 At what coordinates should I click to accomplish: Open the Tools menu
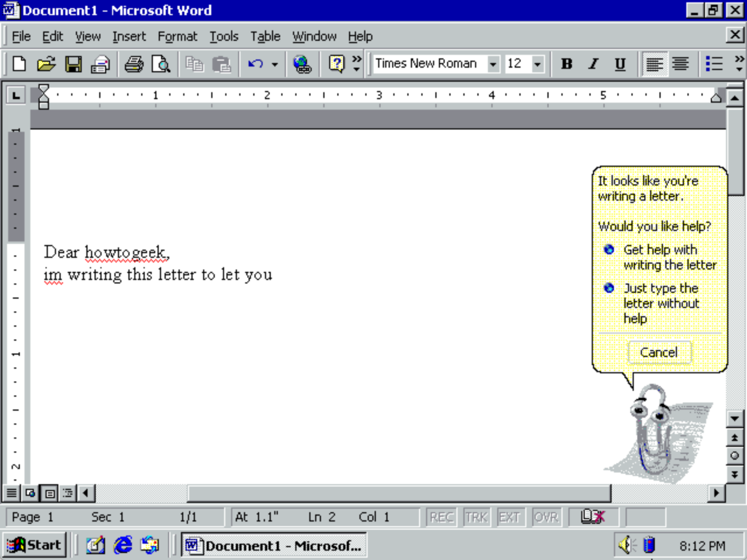pyautogui.click(x=224, y=36)
